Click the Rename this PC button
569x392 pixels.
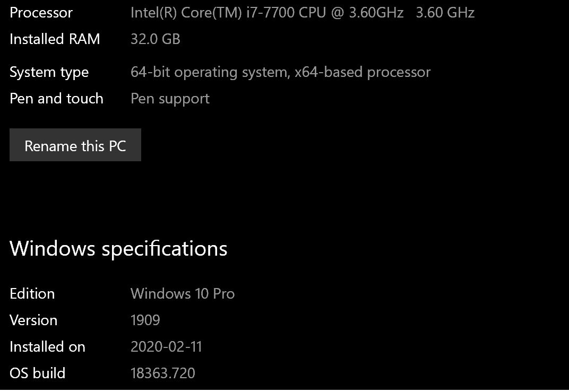[75, 145]
